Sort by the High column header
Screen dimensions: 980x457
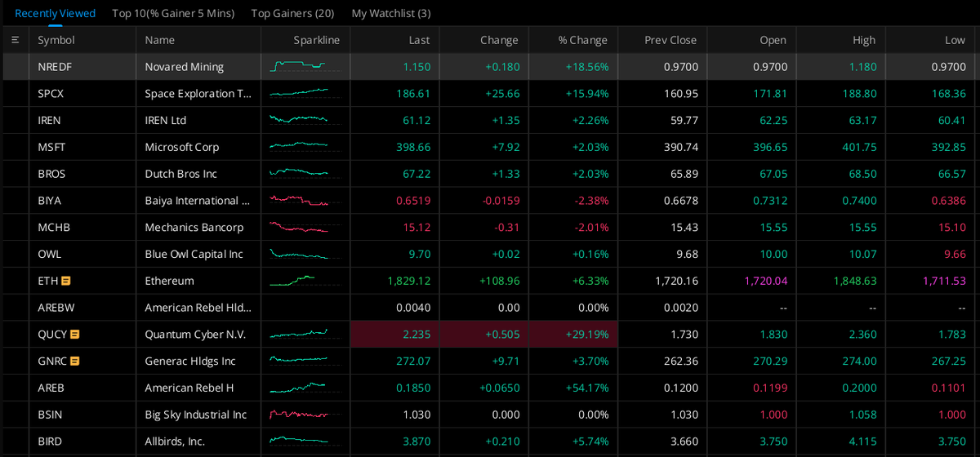tap(864, 40)
